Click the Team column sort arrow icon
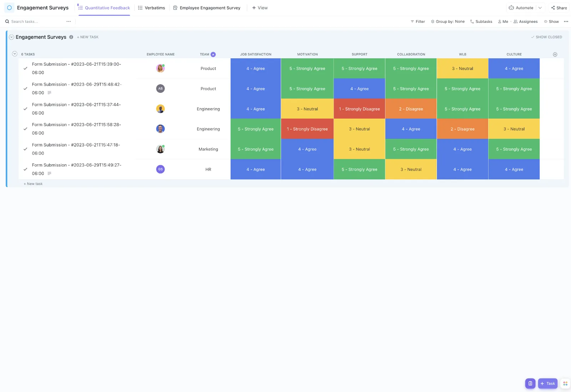Viewport: 571px width, 392px height. [x=213, y=54]
